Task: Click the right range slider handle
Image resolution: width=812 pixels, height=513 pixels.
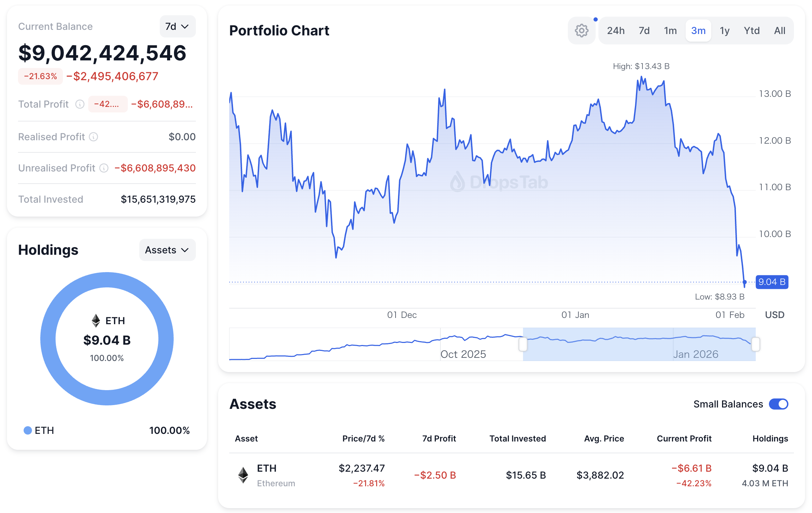Action: (x=755, y=344)
